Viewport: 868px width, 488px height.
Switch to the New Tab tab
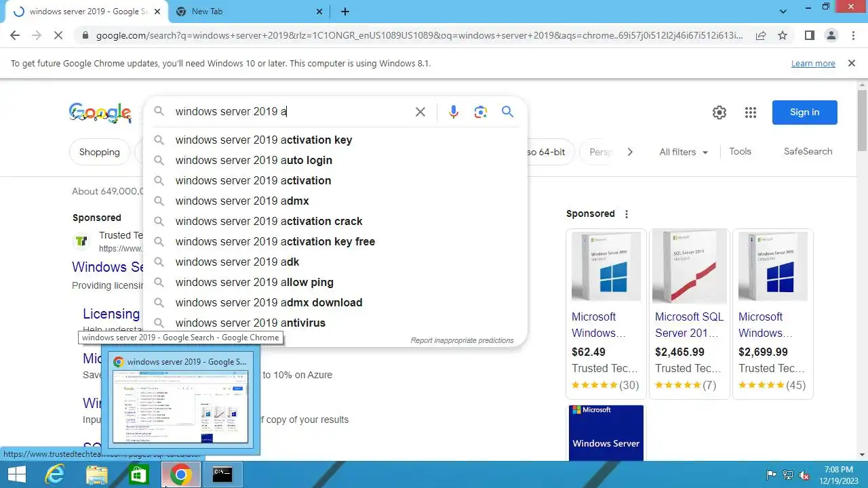(x=248, y=12)
